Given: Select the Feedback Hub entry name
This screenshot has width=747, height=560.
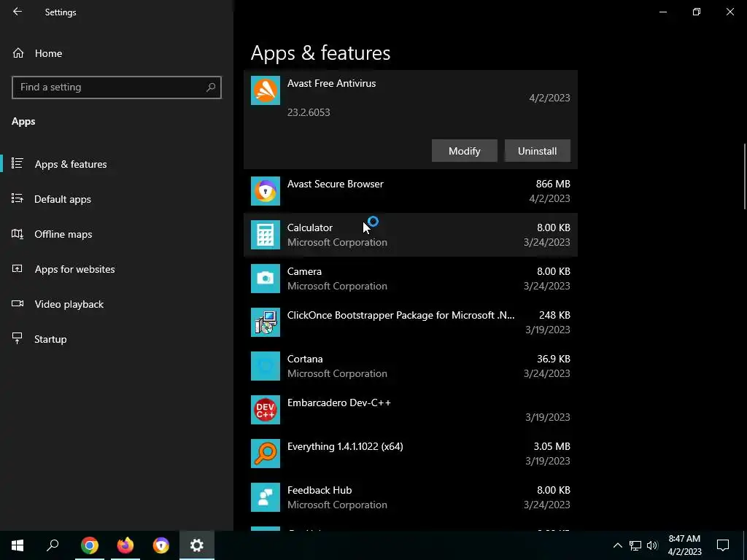Looking at the screenshot, I should tap(320, 491).
